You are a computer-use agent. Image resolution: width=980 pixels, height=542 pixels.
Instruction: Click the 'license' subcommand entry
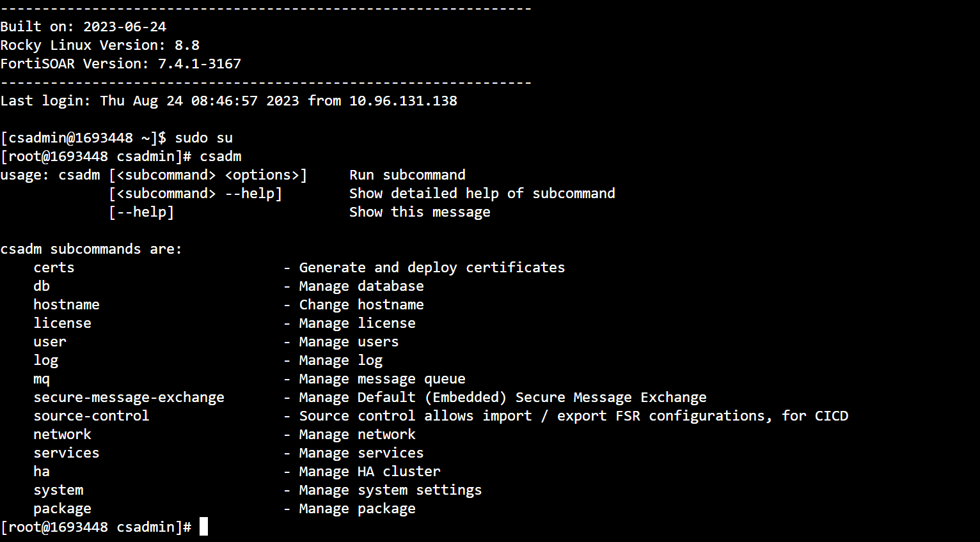point(62,323)
